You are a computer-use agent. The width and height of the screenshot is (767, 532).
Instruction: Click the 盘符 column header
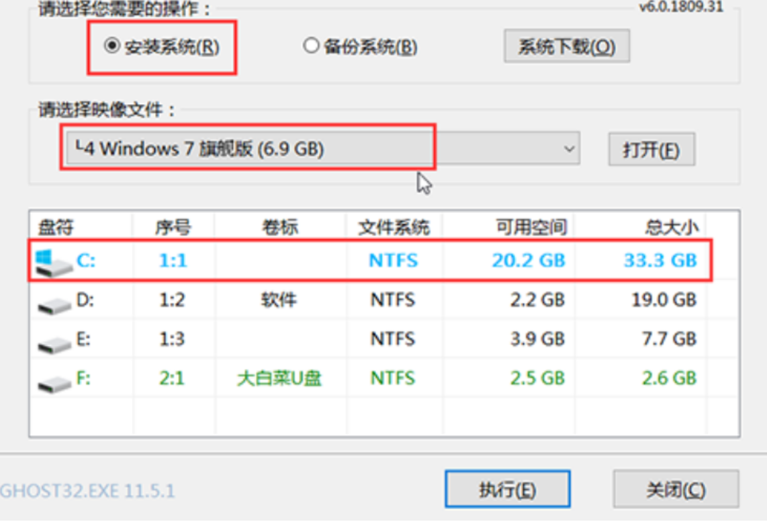[56, 227]
